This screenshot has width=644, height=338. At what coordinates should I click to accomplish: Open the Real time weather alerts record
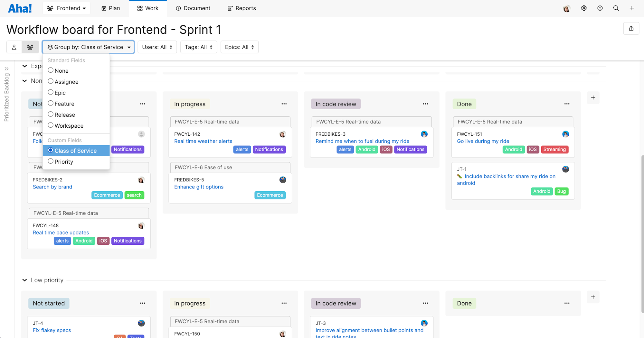click(x=203, y=141)
